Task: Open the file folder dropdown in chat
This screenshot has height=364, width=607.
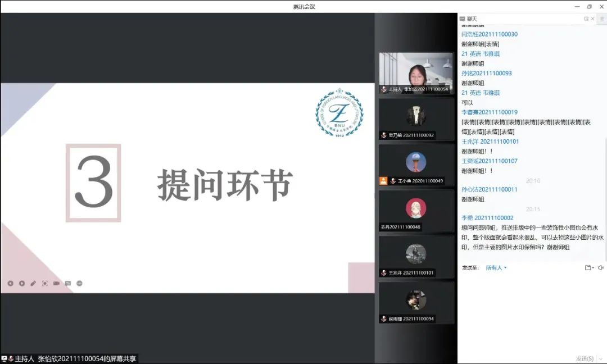Action: pyautogui.click(x=588, y=268)
